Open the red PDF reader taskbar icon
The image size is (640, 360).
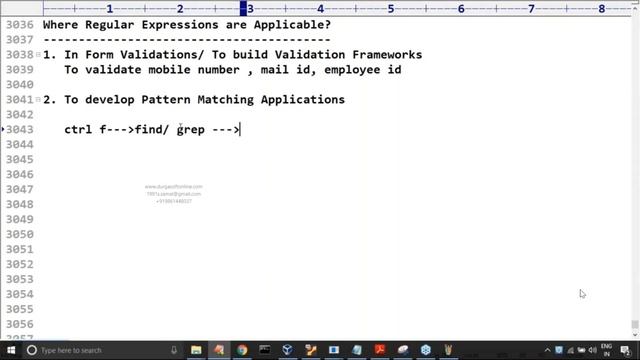380,350
